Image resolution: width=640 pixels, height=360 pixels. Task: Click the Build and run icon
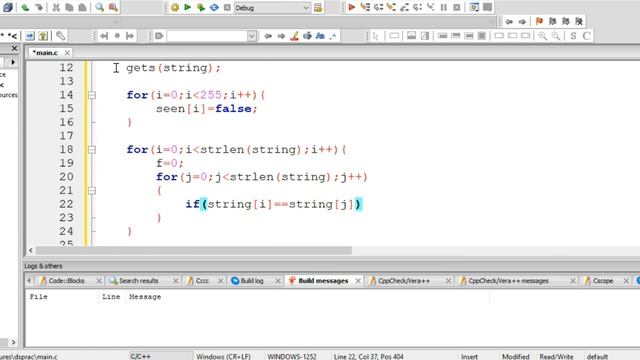[x=201, y=7]
